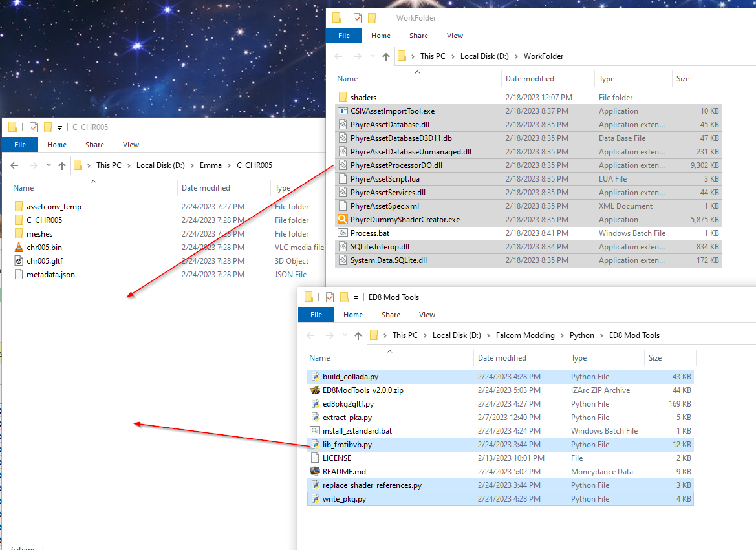The image size is (756, 550).
Task: Click New folder icon in ED8 Mod Tools title bar
Action: pyautogui.click(x=344, y=297)
